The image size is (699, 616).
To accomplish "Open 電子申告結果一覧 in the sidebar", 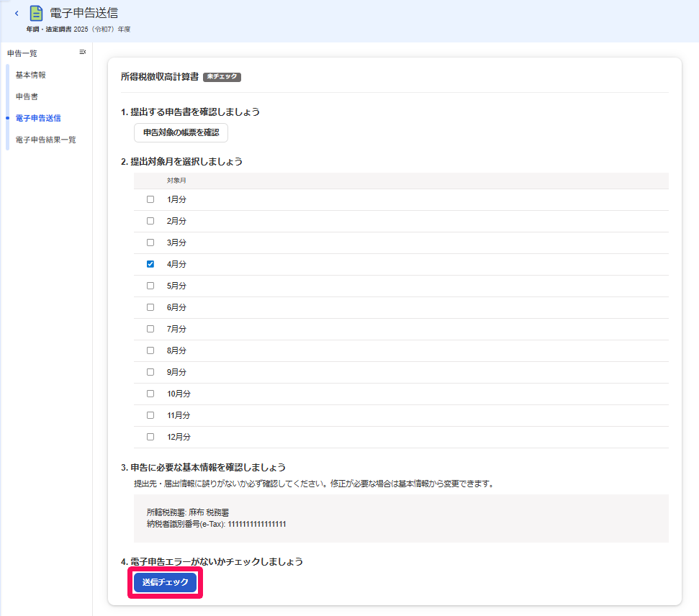I will (46, 140).
